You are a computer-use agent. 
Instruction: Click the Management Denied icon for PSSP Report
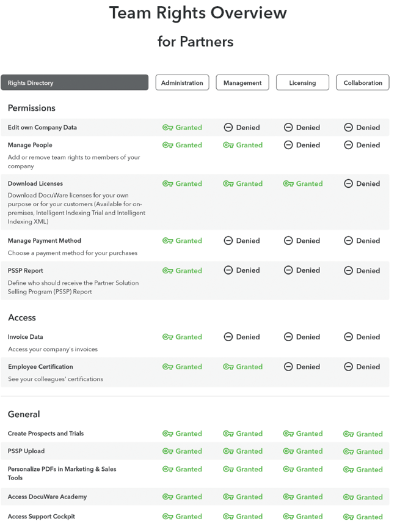228,270
